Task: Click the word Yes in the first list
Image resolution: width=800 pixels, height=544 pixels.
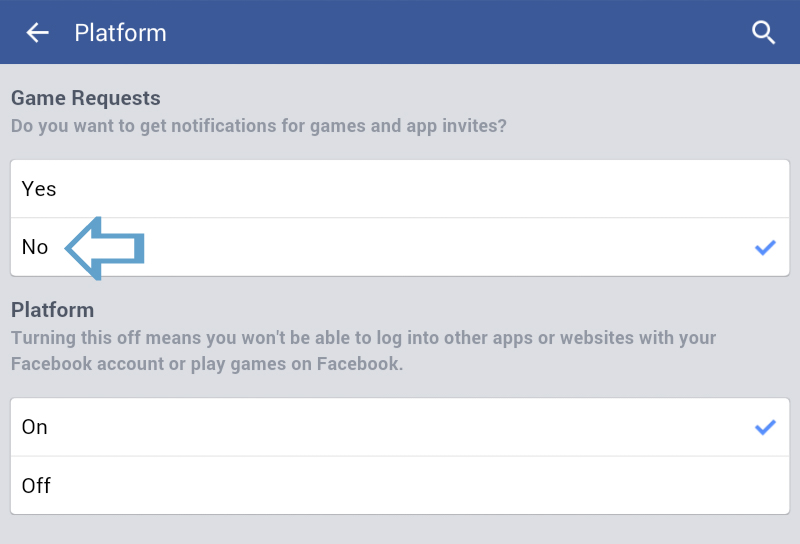Action: click(39, 189)
